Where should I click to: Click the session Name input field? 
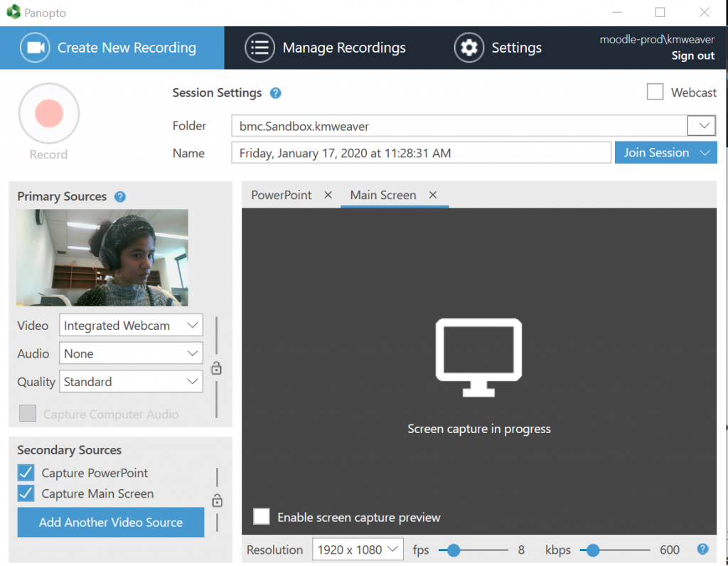pos(421,153)
